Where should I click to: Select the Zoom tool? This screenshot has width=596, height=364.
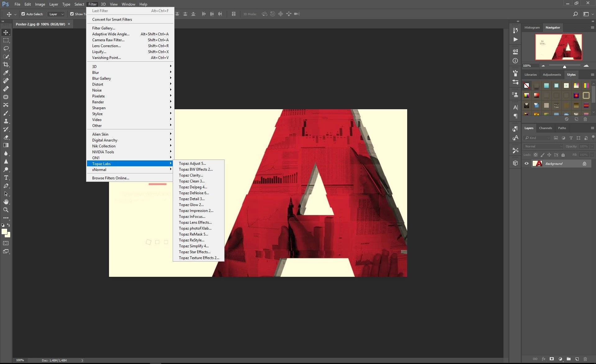pyautogui.click(x=6, y=210)
